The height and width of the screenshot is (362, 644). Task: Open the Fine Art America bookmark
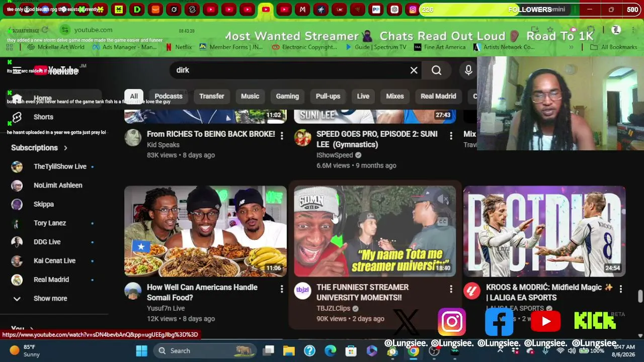coord(440,47)
